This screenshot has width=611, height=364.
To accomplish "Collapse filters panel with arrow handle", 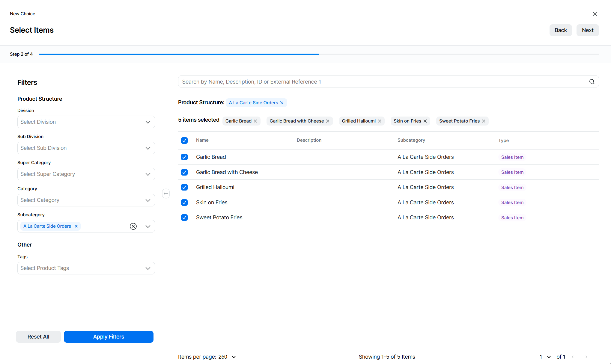I will click(166, 194).
